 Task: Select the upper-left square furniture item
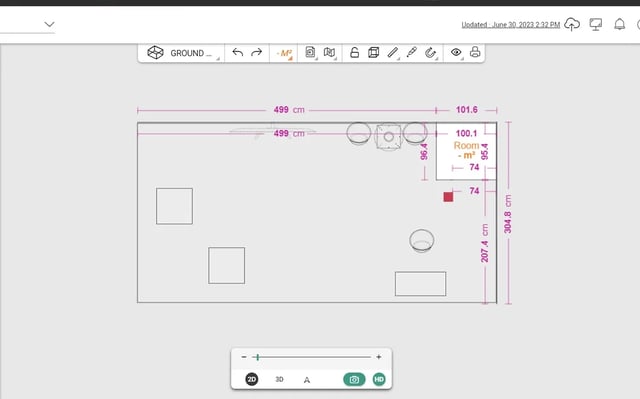tap(174, 206)
